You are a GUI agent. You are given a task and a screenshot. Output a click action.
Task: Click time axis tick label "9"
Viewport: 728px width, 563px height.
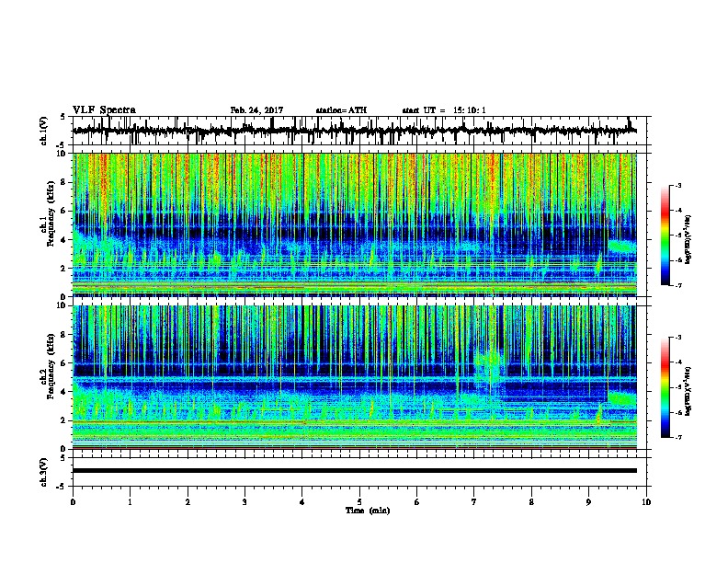[x=588, y=502]
